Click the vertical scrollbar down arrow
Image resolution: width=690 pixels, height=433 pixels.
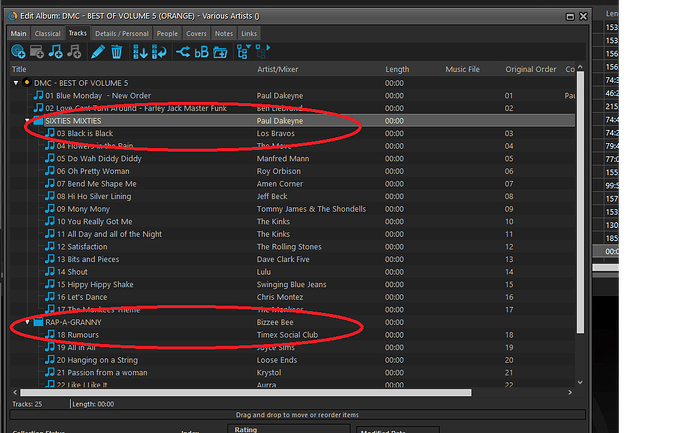(x=580, y=382)
